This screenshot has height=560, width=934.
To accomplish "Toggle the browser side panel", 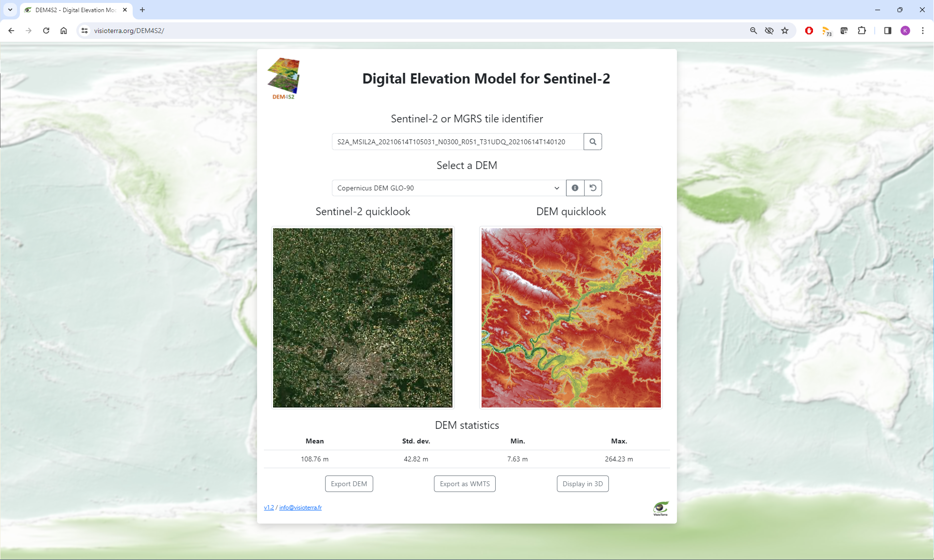I will click(887, 31).
